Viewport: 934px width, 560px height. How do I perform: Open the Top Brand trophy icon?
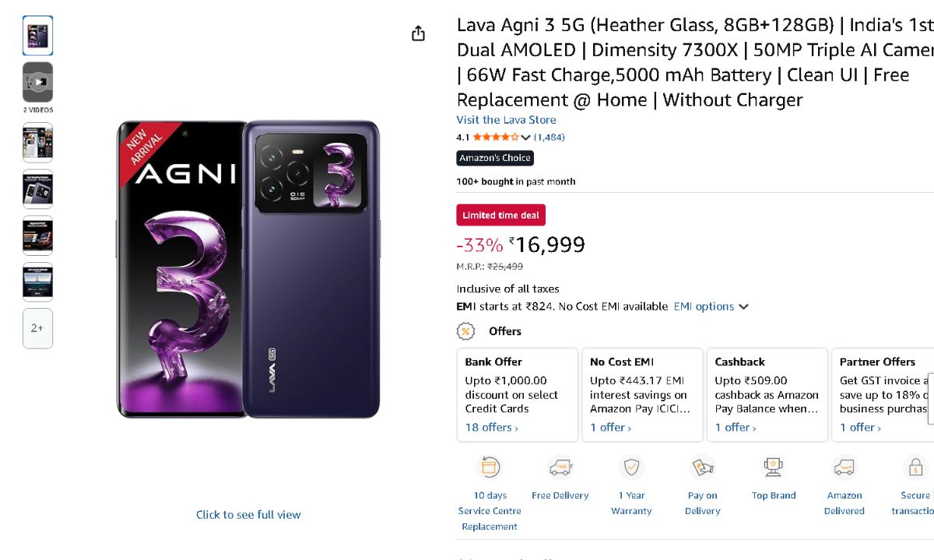click(x=773, y=467)
